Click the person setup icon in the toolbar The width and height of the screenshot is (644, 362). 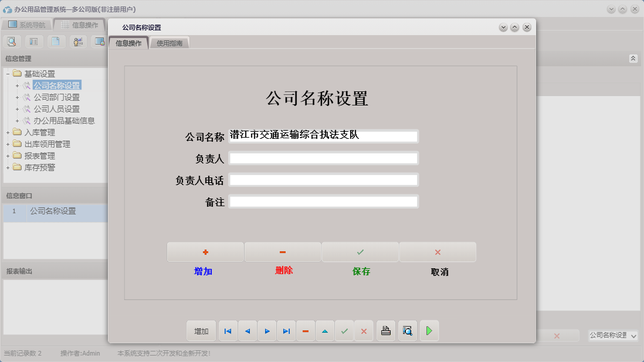(x=77, y=41)
